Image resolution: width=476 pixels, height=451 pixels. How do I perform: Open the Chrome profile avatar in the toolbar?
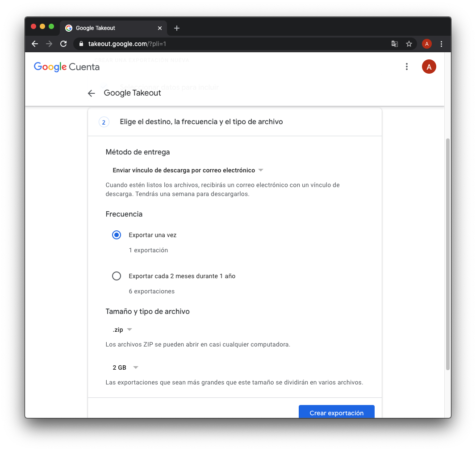tap(427, 44)
